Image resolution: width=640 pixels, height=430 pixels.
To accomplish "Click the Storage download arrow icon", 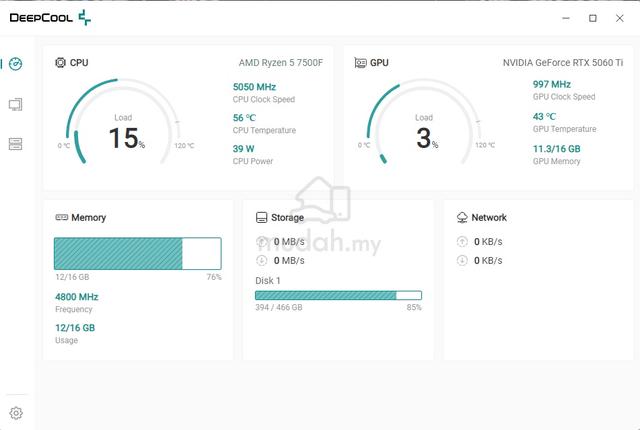I will (x=261, y=260).
